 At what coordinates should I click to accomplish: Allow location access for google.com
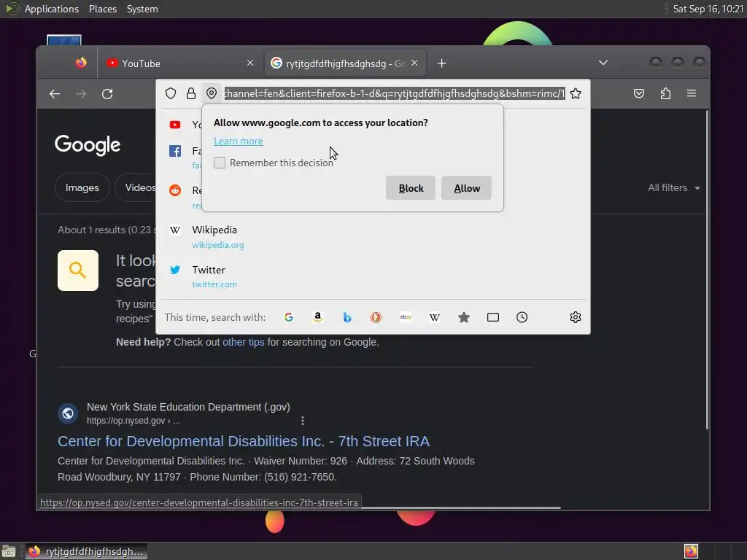[x=466, y=188]
